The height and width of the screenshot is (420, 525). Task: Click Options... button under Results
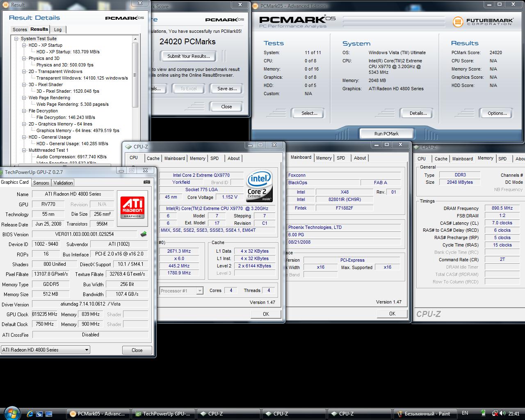[497, 113]
